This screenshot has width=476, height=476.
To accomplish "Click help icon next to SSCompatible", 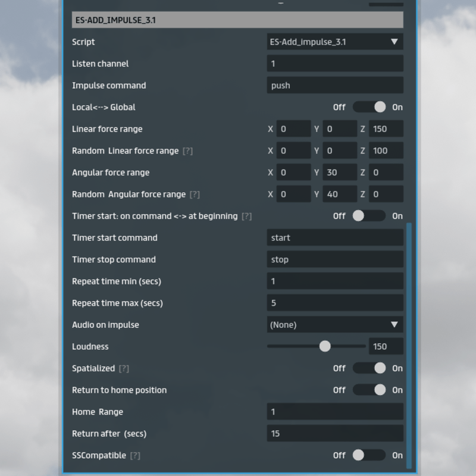I will [135, 456].
